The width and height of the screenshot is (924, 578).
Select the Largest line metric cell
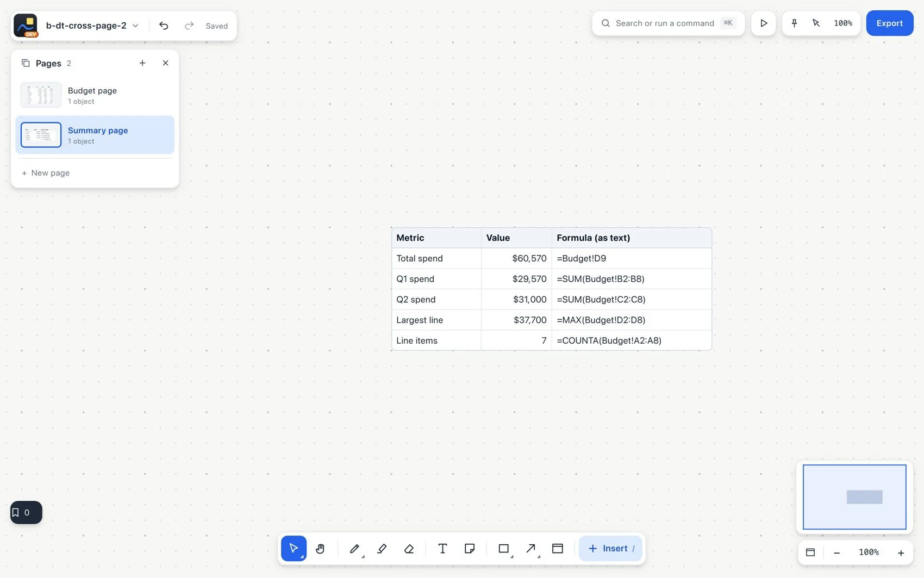(x=436, y=320)
